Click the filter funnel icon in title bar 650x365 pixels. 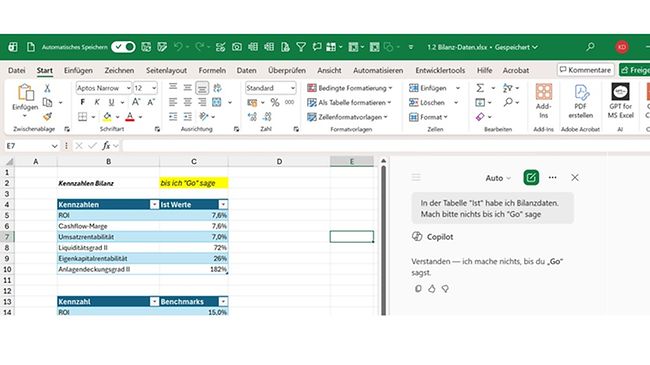(301, 47)
